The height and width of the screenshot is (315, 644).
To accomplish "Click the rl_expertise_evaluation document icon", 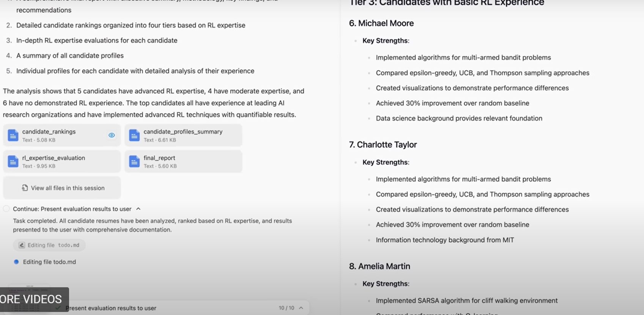I will pos(13,161).
